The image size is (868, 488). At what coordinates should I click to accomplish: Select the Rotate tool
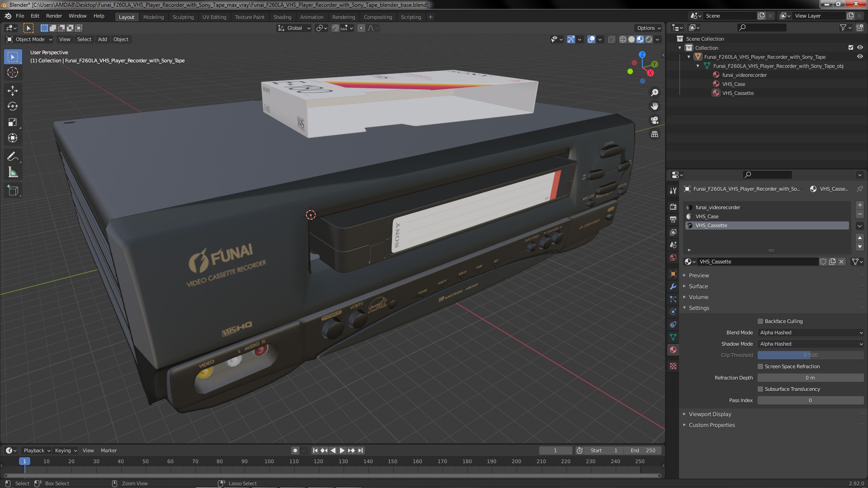(x=13, y=107)
